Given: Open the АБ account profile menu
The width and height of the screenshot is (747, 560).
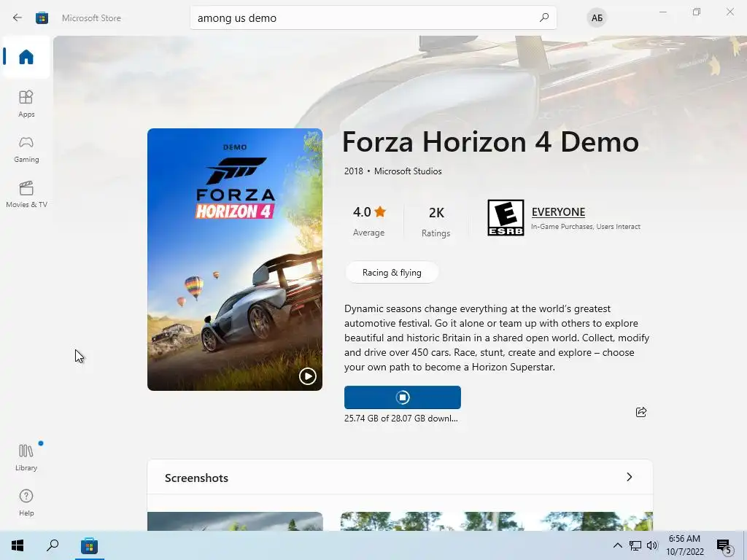Looking at the screenshot, I should 597,18.
